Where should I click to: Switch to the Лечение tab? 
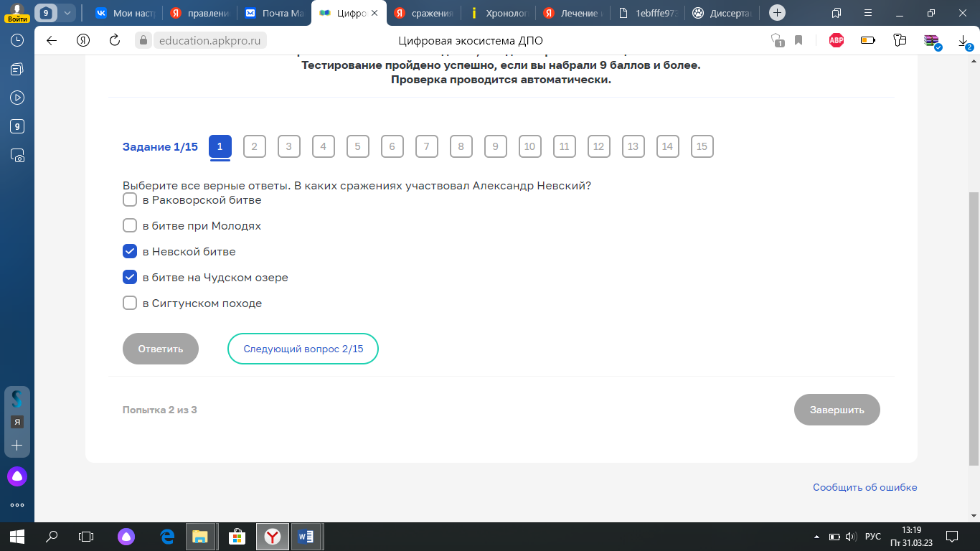pyautogui.click(x=572, y=13)
